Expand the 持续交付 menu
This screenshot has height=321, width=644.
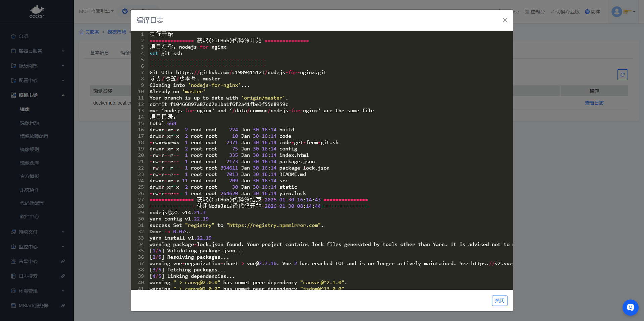click(37, 232)
